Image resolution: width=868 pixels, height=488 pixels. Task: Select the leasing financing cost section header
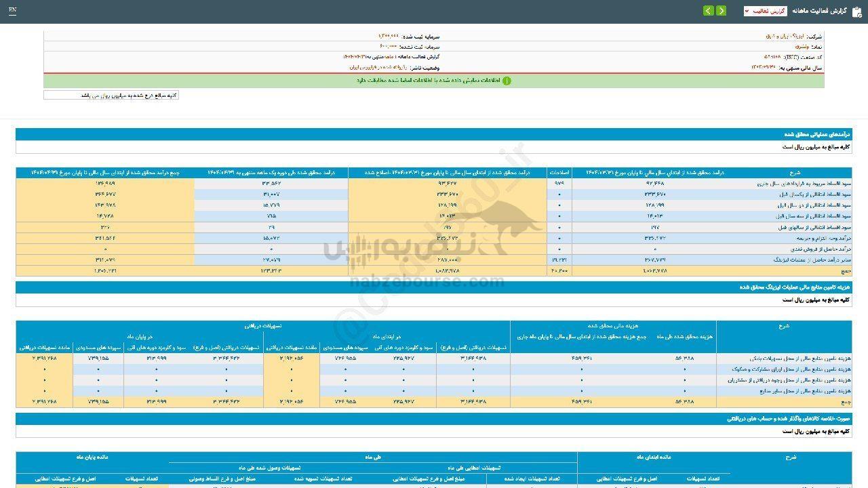[434, 287]
